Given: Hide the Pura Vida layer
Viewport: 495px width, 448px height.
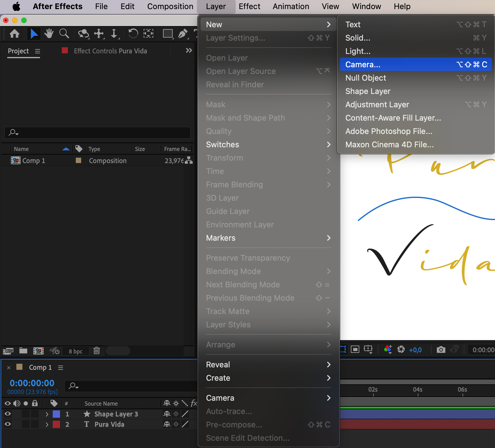Looking at the screenshot, I should 8,424.
